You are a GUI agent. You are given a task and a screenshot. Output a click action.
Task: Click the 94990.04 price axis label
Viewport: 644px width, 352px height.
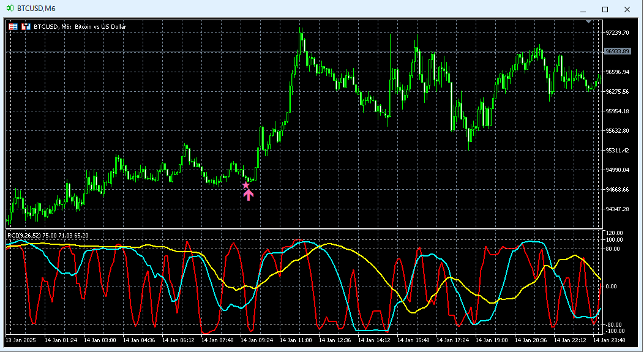617,170
